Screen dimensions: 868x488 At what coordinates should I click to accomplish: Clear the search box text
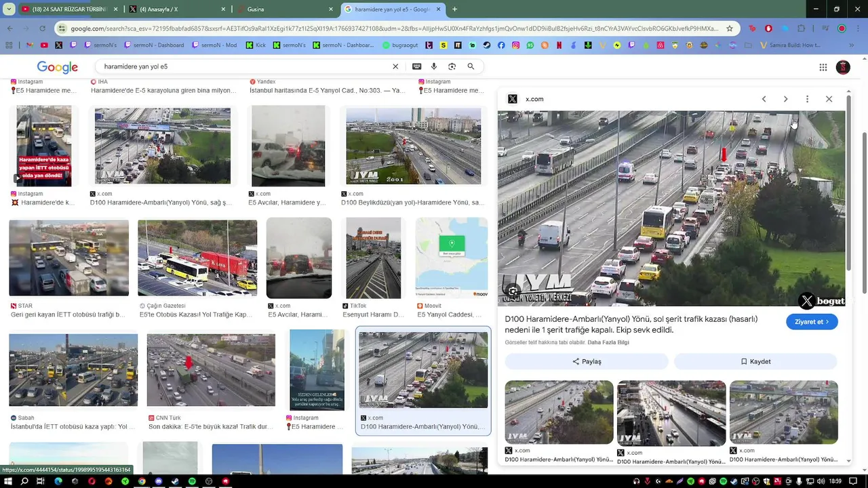(395, 66)
